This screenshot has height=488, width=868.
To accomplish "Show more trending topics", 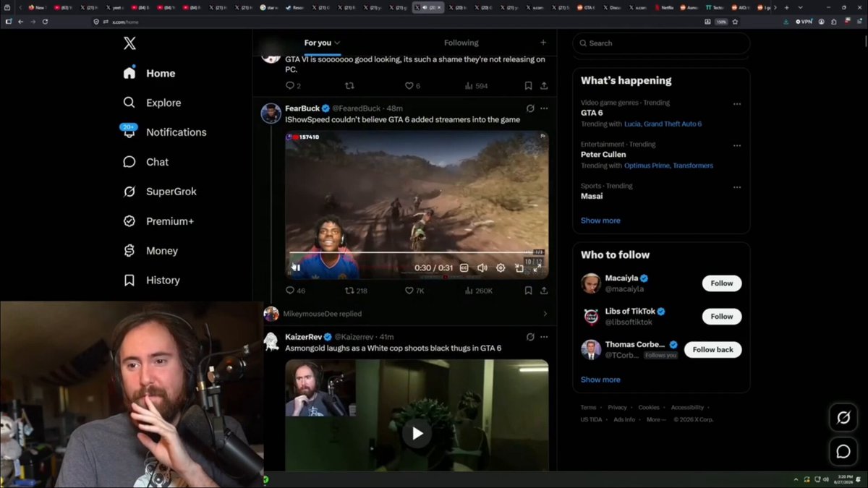I will pyautogui.click(x=600, y=221).
